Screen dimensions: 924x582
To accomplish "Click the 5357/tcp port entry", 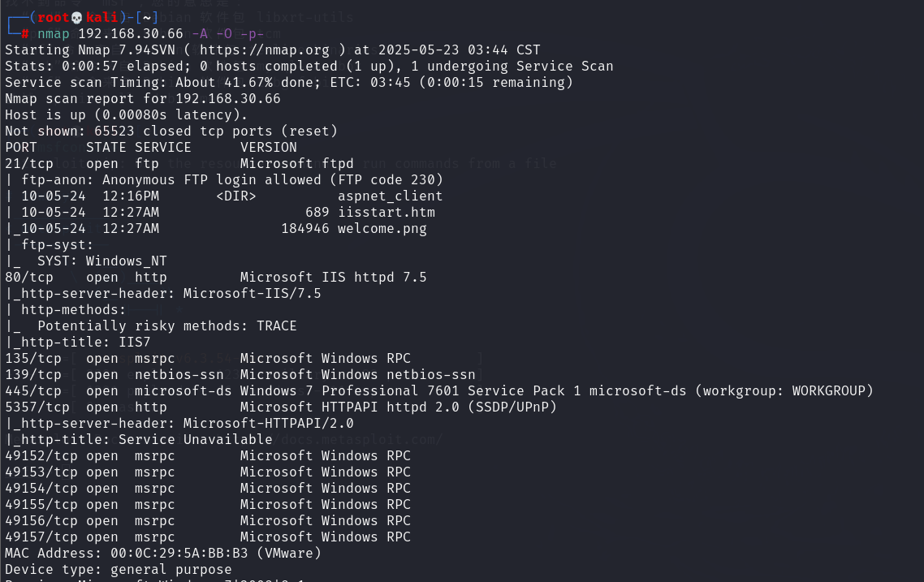I will [x=37, y=407].
